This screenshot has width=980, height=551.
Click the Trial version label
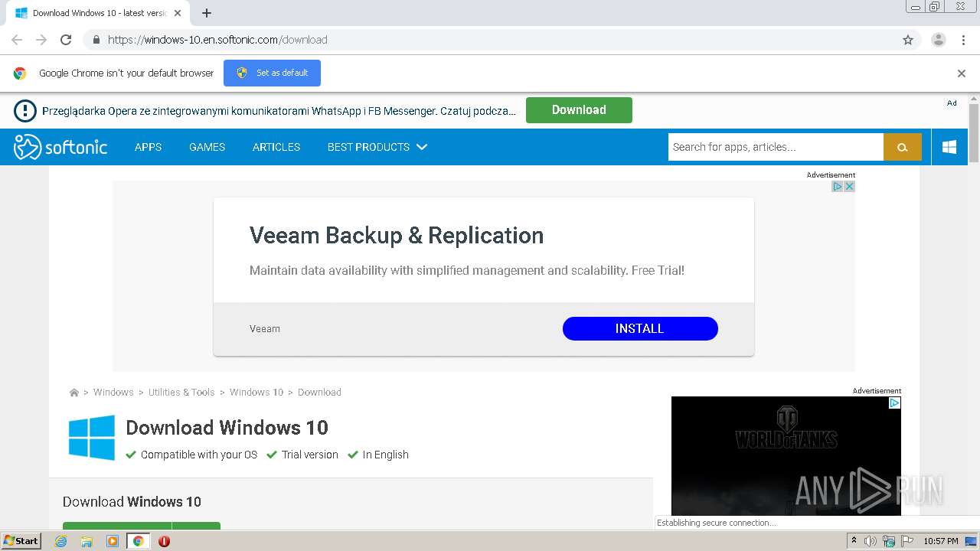309,455
